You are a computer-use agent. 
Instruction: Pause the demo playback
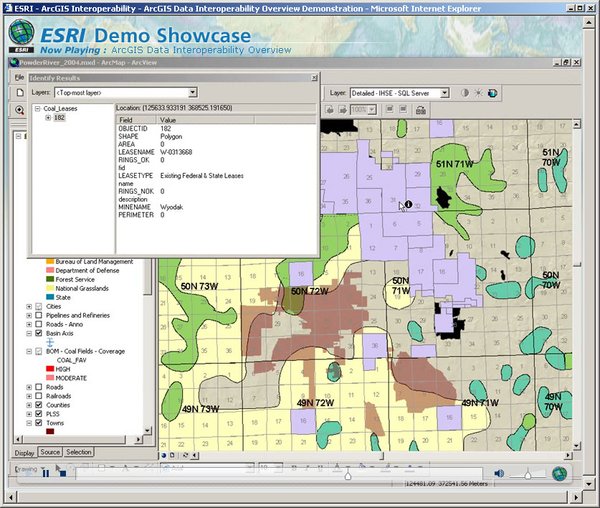pos(46,473)
